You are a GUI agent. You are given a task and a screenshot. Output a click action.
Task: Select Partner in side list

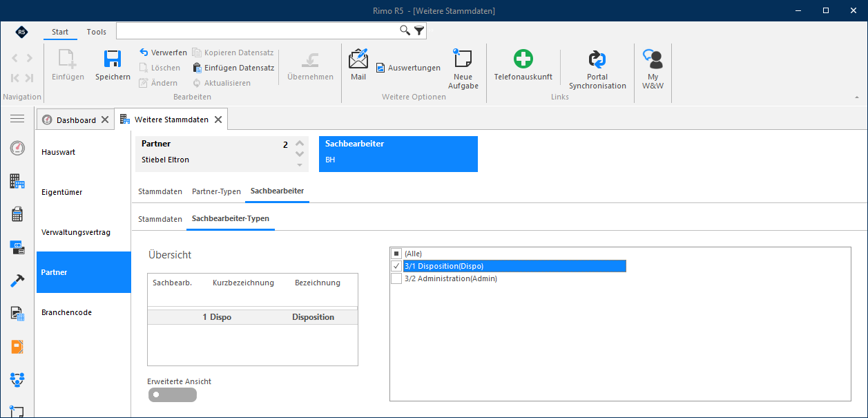tap(84, 272)
